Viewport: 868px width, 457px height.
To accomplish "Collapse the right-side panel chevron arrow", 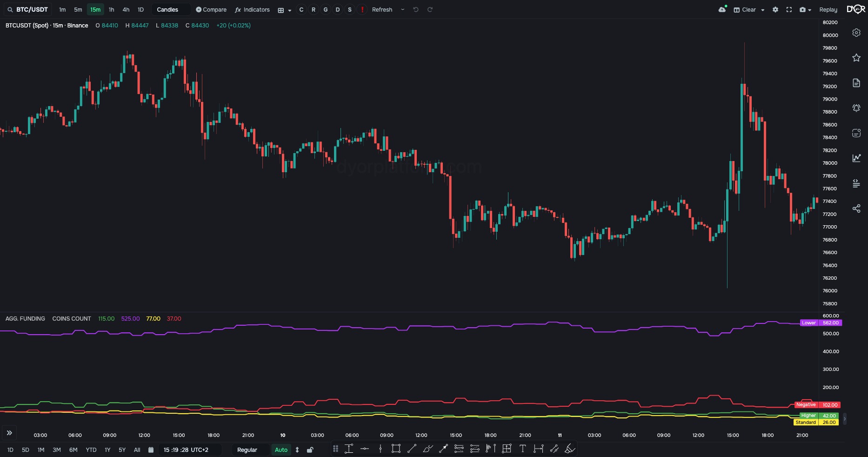I will coord(845,419).
